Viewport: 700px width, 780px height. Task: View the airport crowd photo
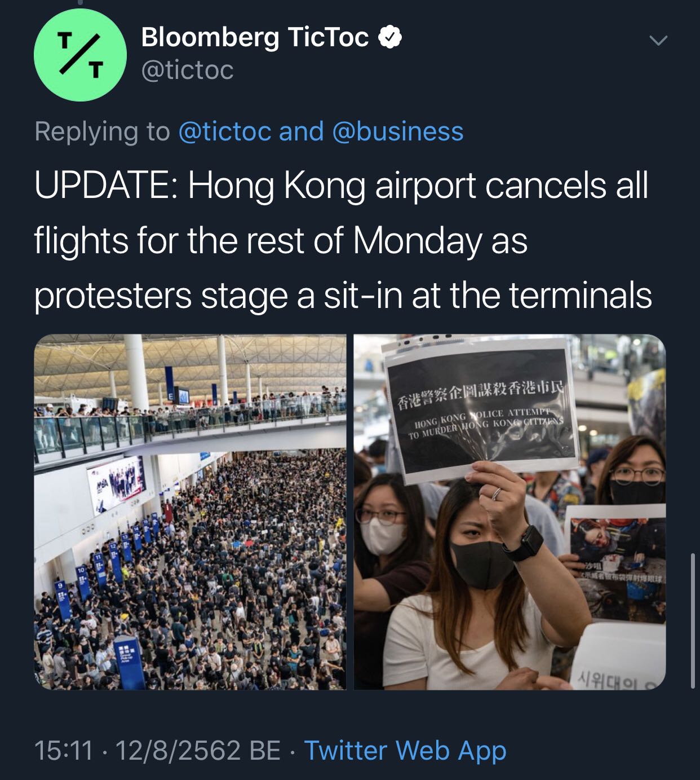[190, 512]
